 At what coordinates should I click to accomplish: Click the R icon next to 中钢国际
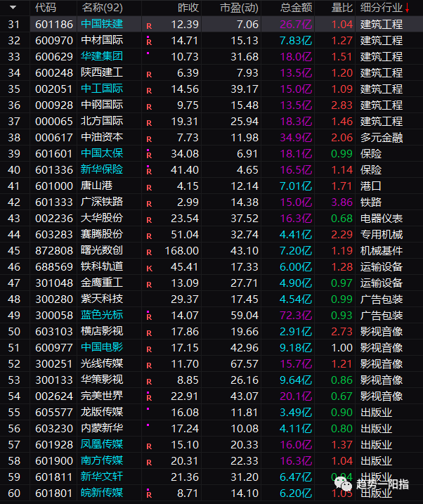pos(149,107)
